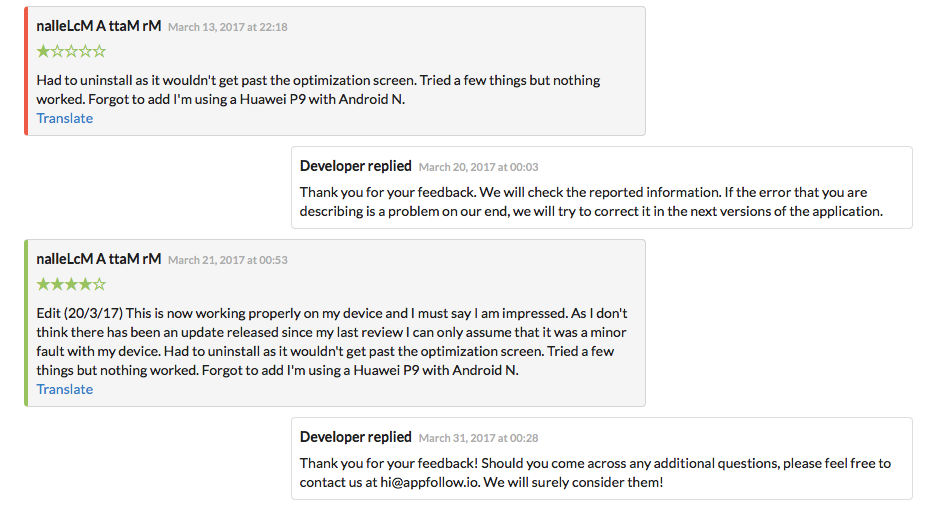Click the "March 20, 2017 at 00:03" reply timestamp
This screenshot has height=511, width=939.
(478, 167)
